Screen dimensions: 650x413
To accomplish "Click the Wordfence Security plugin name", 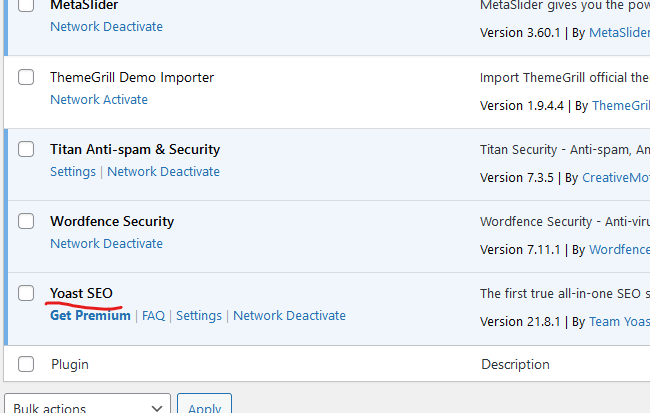I will click(x=112, y=221).
